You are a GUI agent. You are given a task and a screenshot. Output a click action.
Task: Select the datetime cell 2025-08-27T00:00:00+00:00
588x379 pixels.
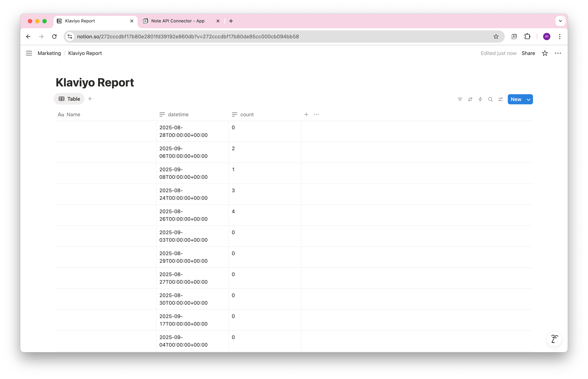(x=192, y=278)
